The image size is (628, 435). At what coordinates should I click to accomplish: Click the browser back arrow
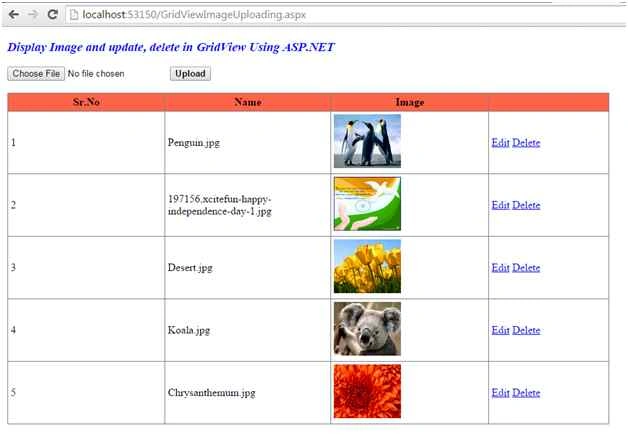(x=14, y=14)
